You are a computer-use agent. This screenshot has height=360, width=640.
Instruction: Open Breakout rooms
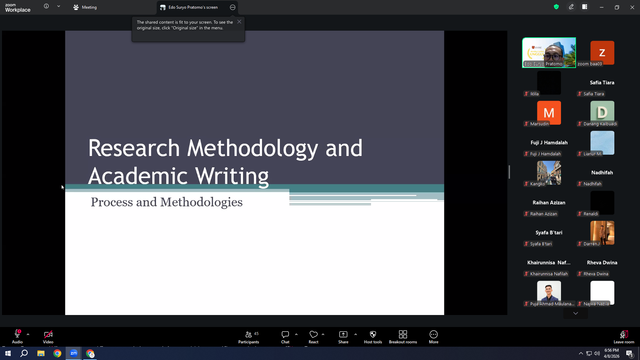(x=403, y=337)
